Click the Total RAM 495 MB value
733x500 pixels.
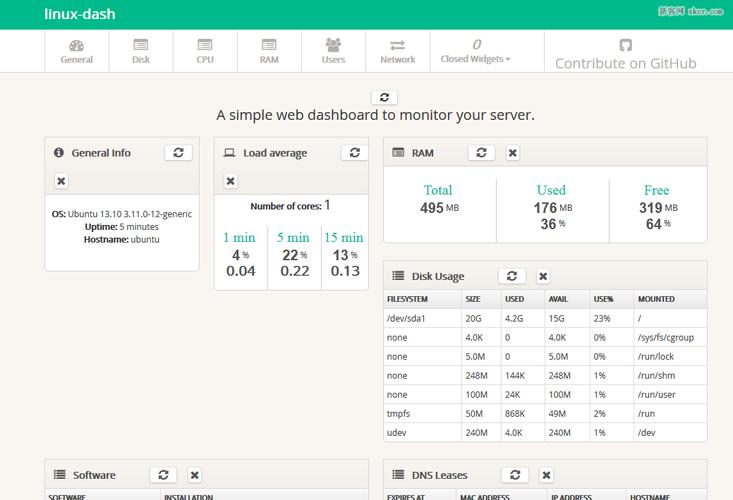[439, 207]
